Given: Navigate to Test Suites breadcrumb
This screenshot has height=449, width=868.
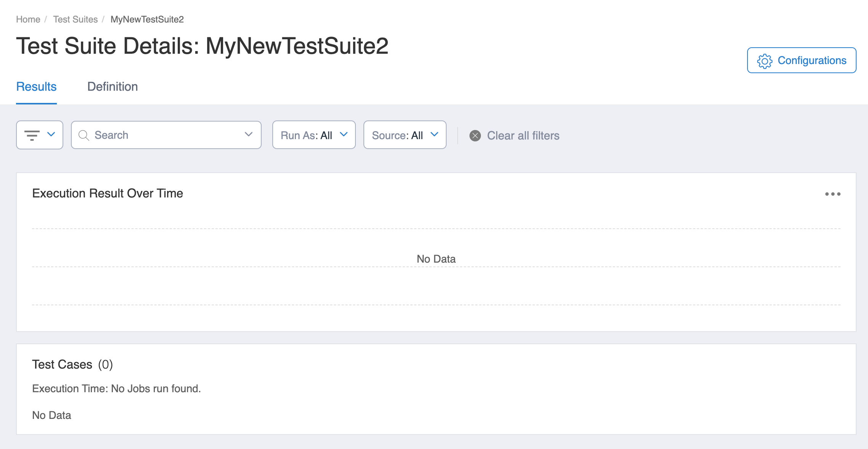Looking at the screenshot, I should [75, 19].
